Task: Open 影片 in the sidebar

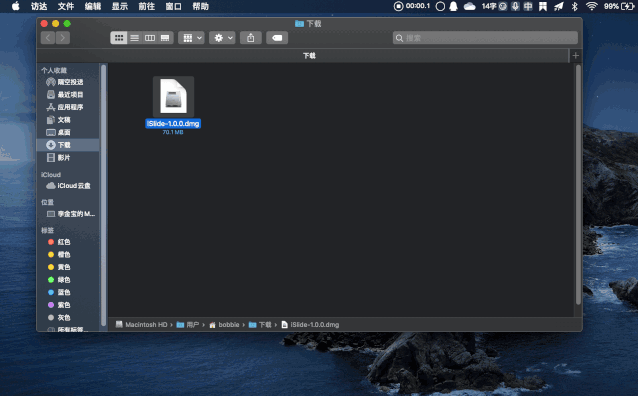Action: 68,158
